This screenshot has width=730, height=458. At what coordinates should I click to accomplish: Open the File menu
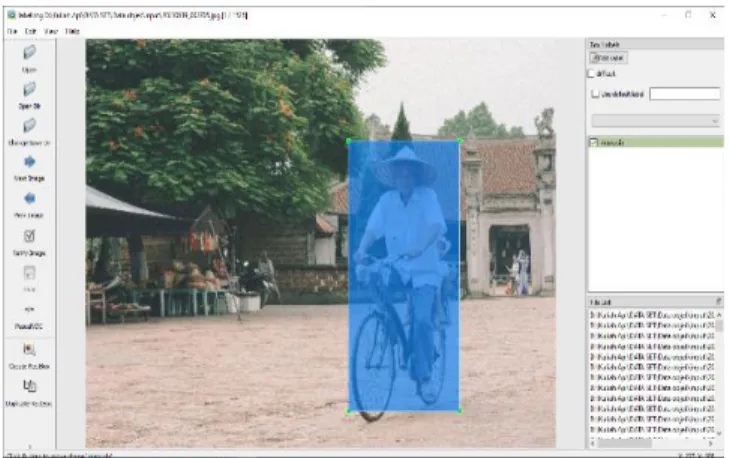tap(12, 31)
